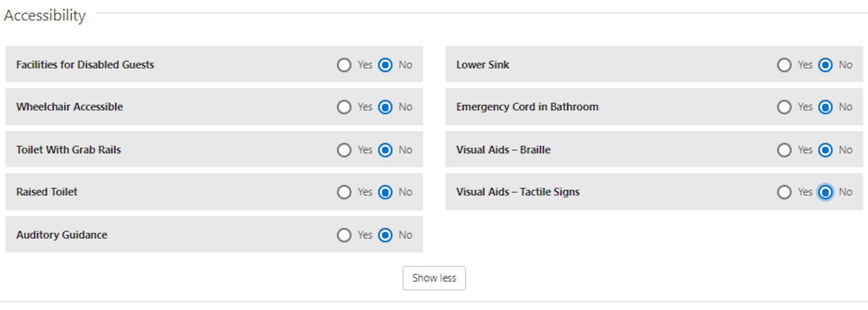The width and height of the screenshot is (868, 310).
Task: Choose Yes for Visual Aids – Braille
Action: (x=784, y=150)
